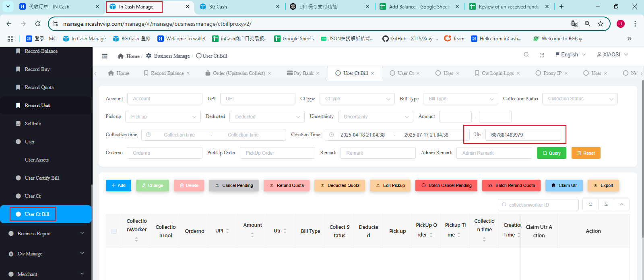Viewport: 644px width, 280px height.
Task: Click the hamburger menu collapse icon
Action: click(x=105, y=56)
